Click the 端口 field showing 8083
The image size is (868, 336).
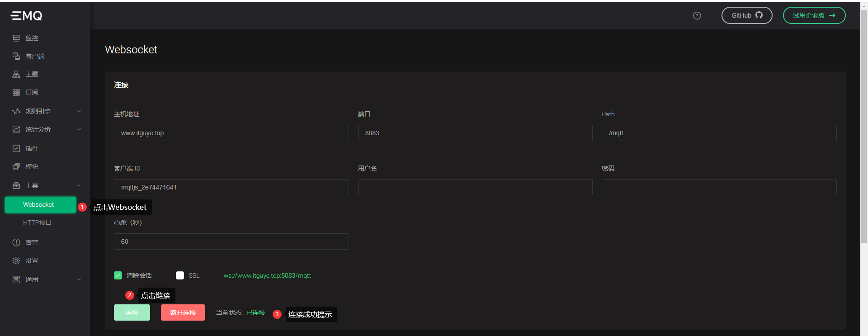(475, 133)
